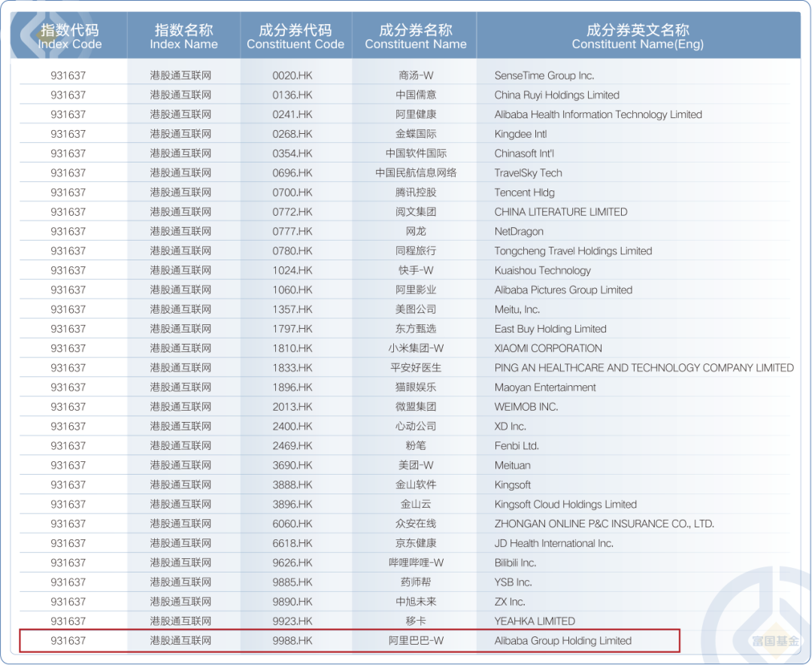812x665 pixels.
Task: Click China Ruyi Holdings Limited
Action: tap(556, 96)
